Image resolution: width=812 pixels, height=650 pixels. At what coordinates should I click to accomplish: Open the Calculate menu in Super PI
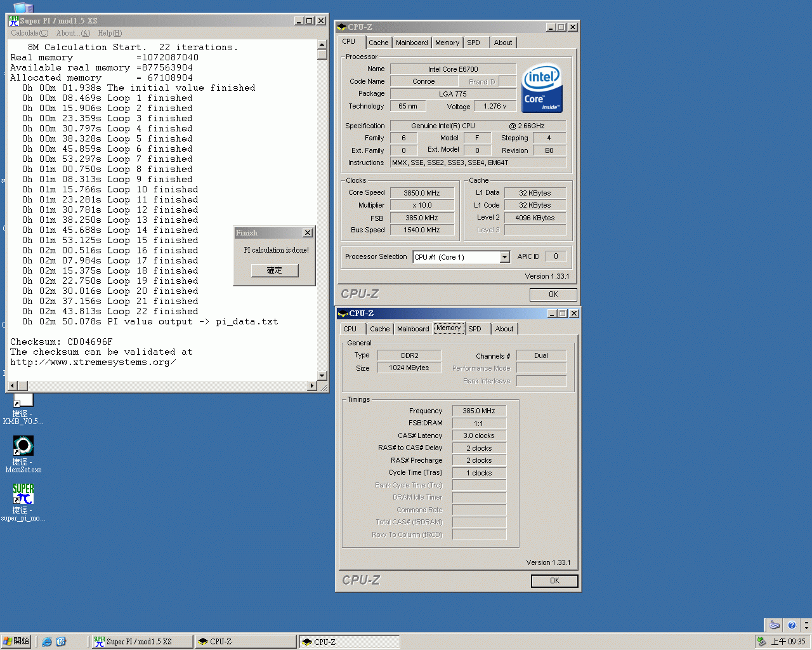29,33
